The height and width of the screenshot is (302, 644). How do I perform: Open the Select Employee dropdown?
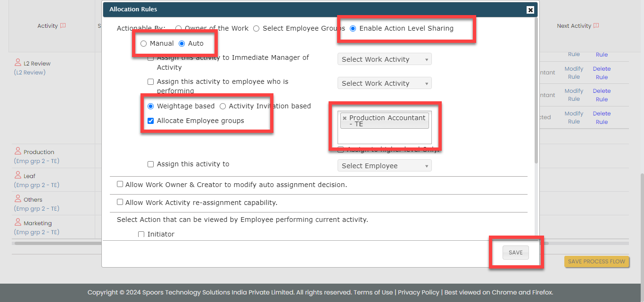pyautogui.click(x=384, y=166)
